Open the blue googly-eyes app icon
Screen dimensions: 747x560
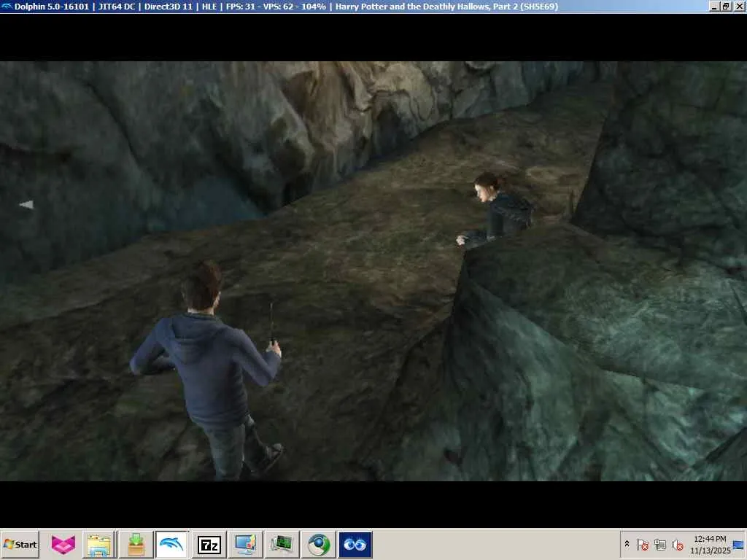coord(355,544)
